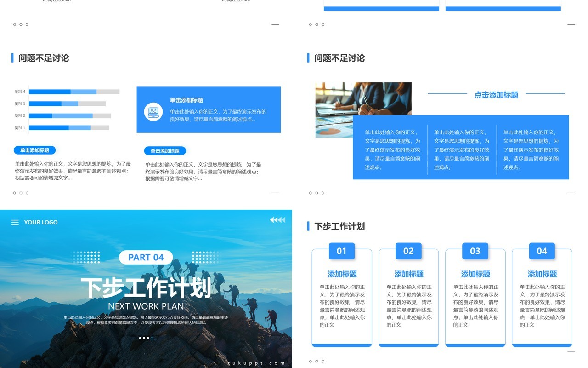This screenshot has height=368, width=588.
Task: Click the 问题不足讨论 heading above the bar chart
Action: click(x=44, y=58)
